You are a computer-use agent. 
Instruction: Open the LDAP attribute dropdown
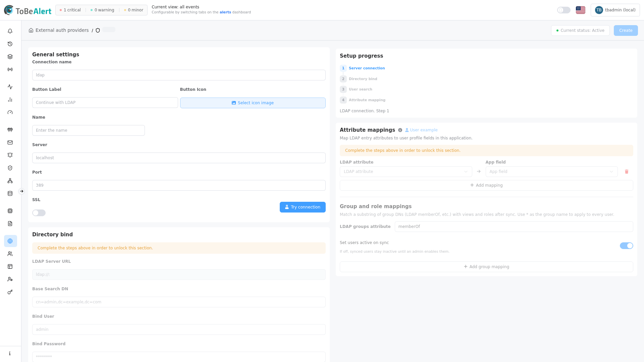pyautogui.click(x=406, y=172)
